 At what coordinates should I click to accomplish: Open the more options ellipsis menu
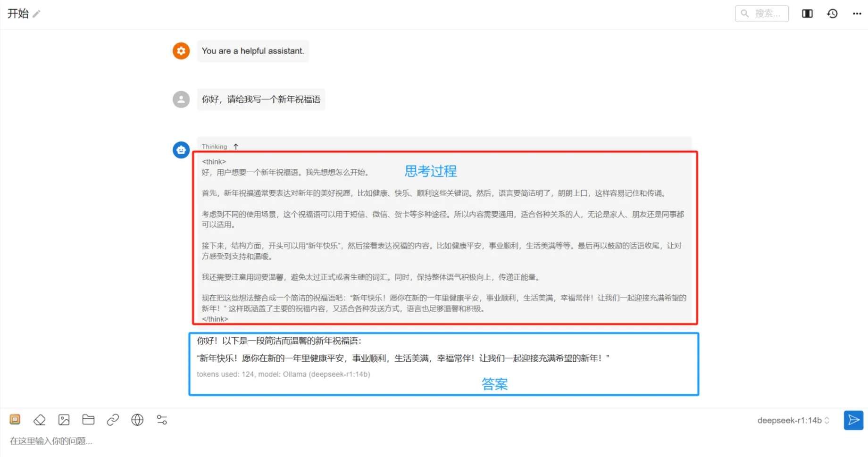(857, 14)
